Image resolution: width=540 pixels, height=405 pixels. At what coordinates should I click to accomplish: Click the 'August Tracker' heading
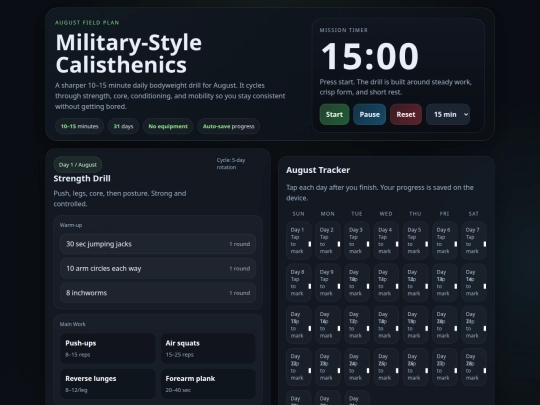[x=318, y=170]
